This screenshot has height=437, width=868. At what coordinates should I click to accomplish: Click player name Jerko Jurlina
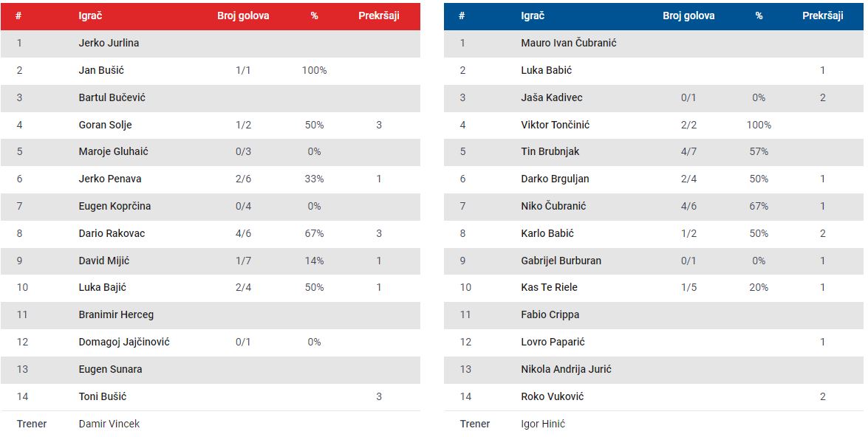point(109,43)
